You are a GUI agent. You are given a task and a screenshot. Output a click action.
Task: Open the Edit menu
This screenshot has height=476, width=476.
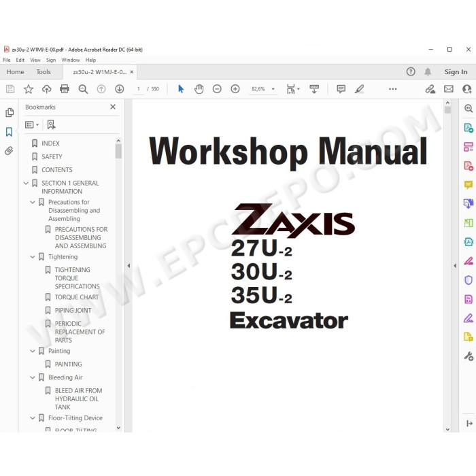tap(20, 60)
